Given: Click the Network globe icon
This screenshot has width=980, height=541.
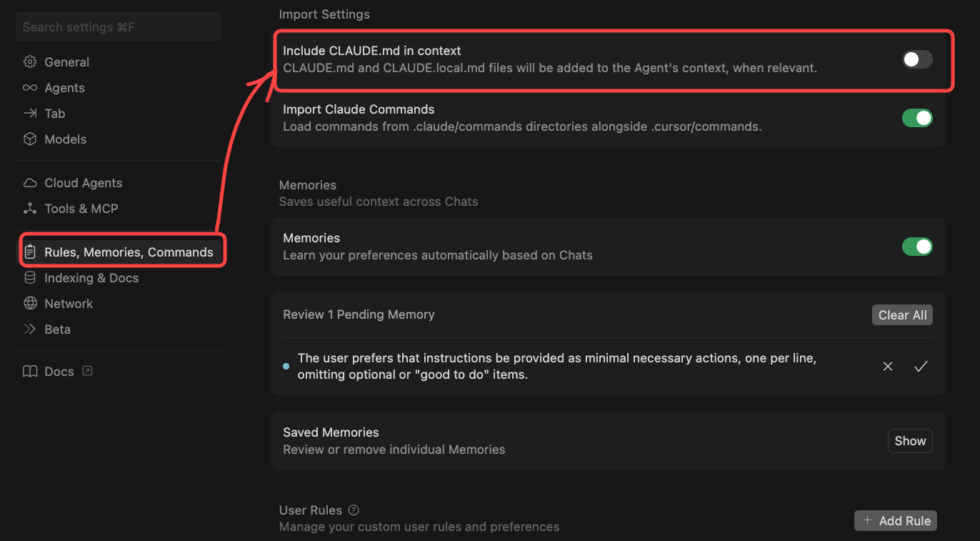Looking at the screenshot, I should tap(30, 304).
